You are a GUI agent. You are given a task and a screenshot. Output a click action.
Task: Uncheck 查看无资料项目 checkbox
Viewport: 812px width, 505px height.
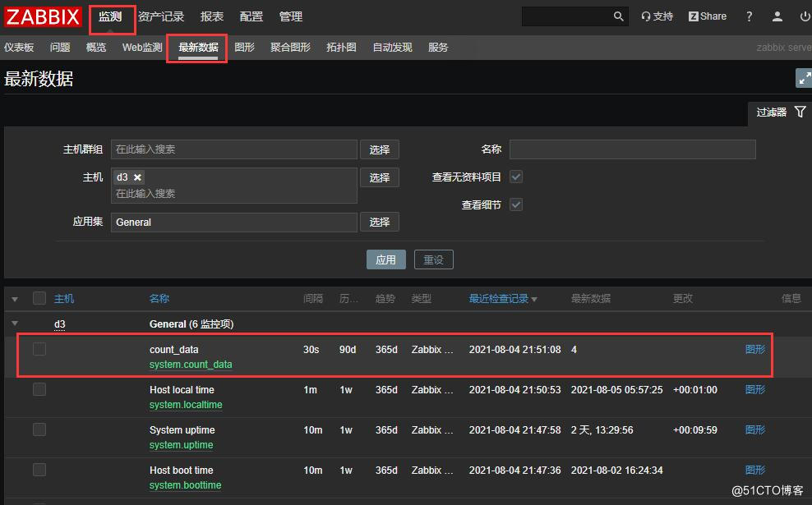point(516,177)
